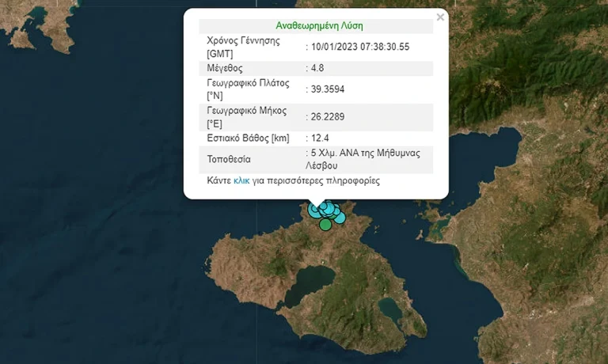Click the popup title 'Αναθεωρημένη Λύση'
The width and height of the screenshot is (608, 364).
click(319, 26)
